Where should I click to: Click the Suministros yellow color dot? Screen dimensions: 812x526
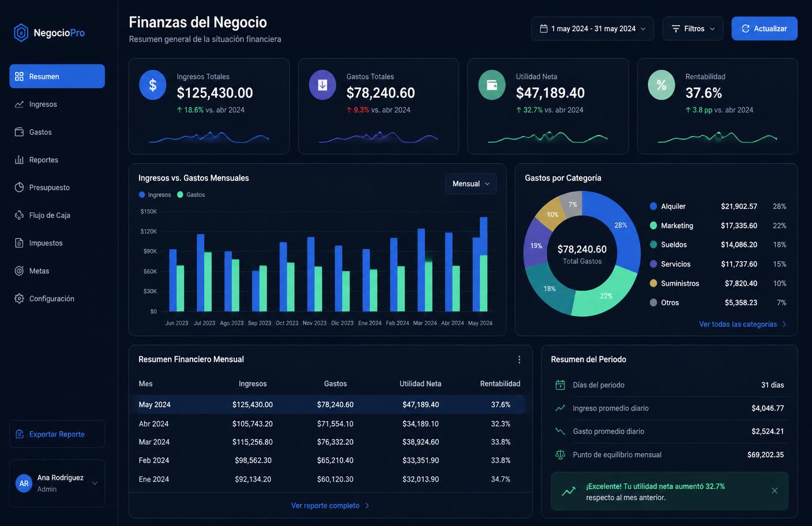point(653,283)
